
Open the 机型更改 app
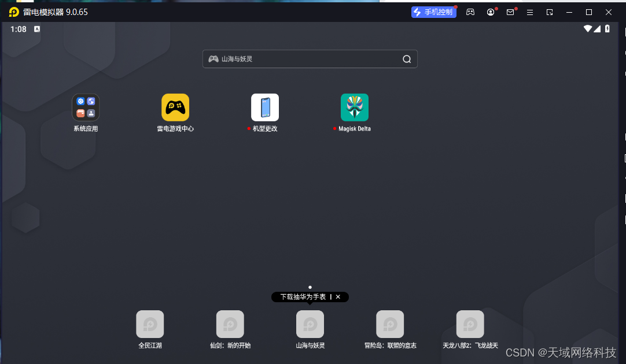pyautogui.click(x=265, y=107)
